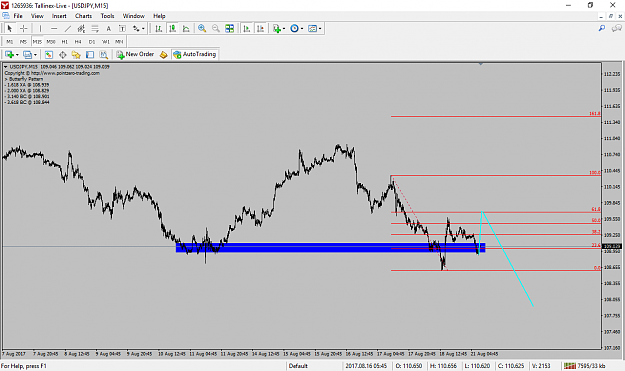The width and height of the screenshot is (625, 371).
Task: Open the View menu
Action: click(x=37, y=16)
